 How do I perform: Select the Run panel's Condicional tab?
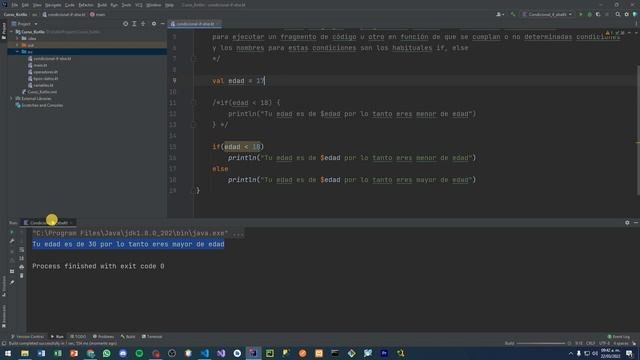[48, 222]
